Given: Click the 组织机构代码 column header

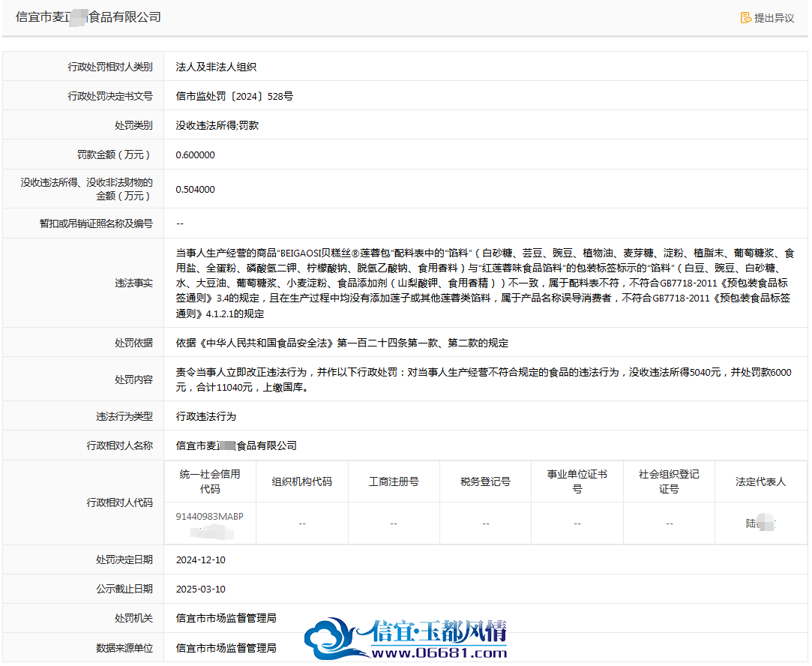Looking at the screenshot, I should point(302,481).
